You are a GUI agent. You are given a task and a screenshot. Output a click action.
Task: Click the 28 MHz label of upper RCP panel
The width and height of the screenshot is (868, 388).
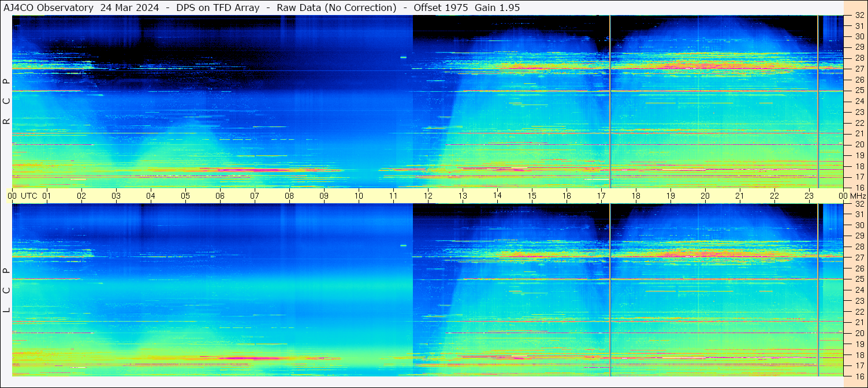pyautogui.click(x=859, y=58)
